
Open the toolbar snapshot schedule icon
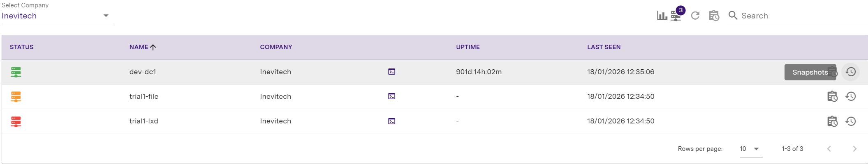[x=714, y=16]
